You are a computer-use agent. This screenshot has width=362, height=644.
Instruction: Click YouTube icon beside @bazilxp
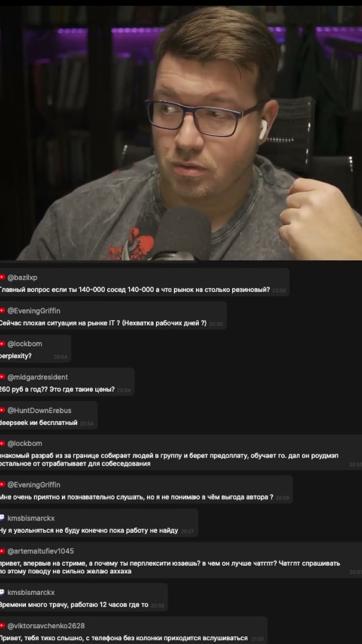[2, 277]
